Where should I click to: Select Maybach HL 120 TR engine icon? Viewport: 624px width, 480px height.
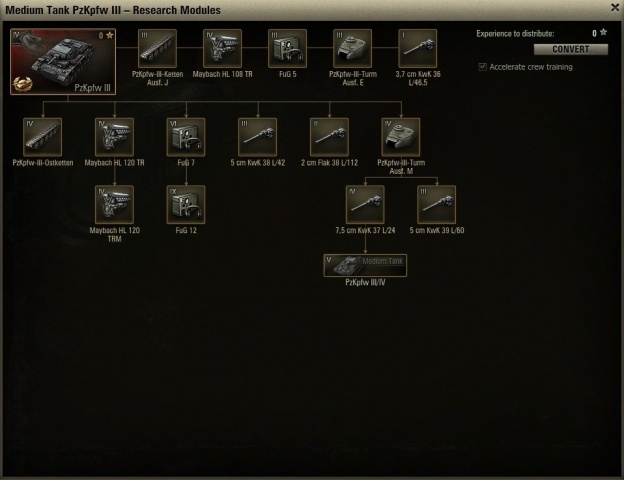point(115,137)
